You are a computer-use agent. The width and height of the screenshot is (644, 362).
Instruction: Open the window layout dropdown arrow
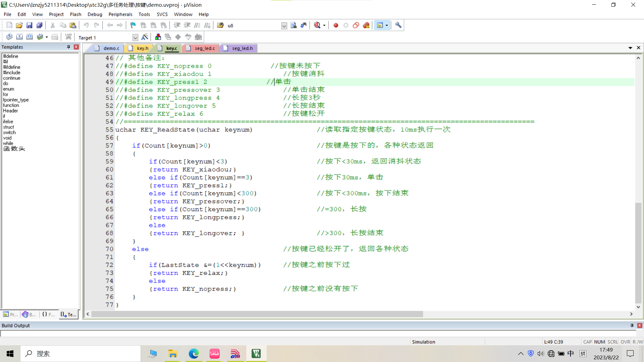(387, 25)
